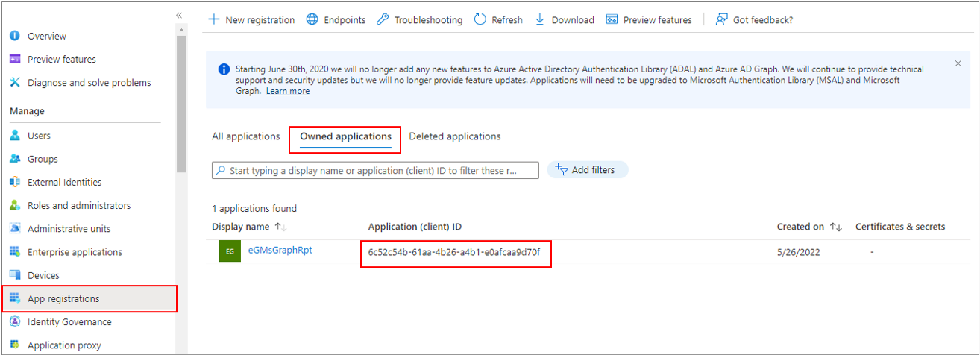Screen dimensions: 980x355
Task: Click the 5/26/2022 created date cell
Action: [x=799, y=252]
